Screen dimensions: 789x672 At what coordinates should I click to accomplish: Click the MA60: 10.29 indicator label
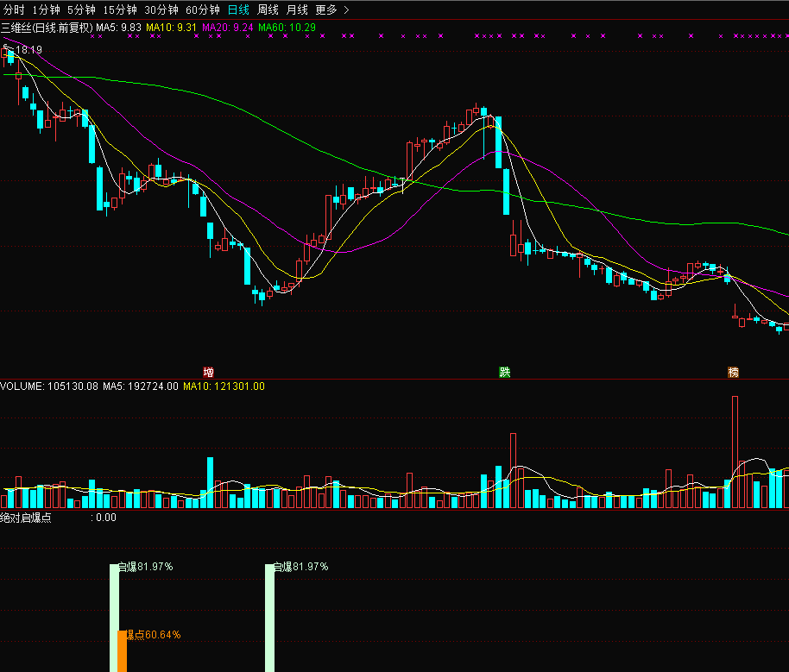287,28
